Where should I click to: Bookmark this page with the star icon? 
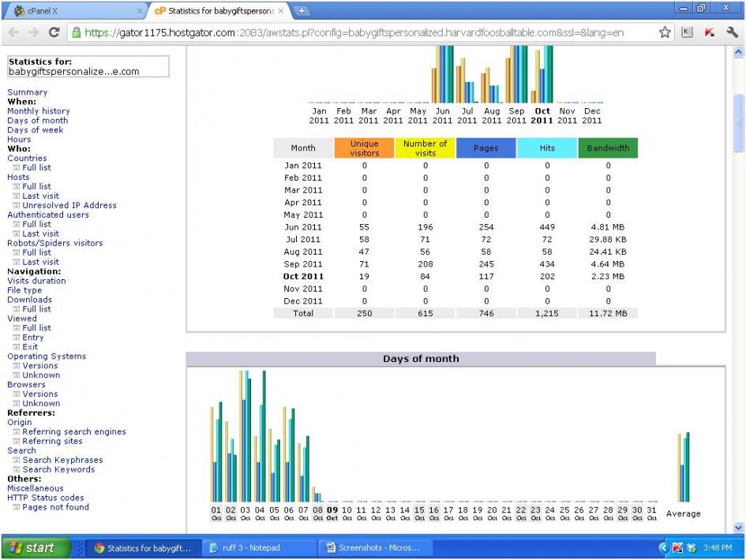[x=665, y=33]
